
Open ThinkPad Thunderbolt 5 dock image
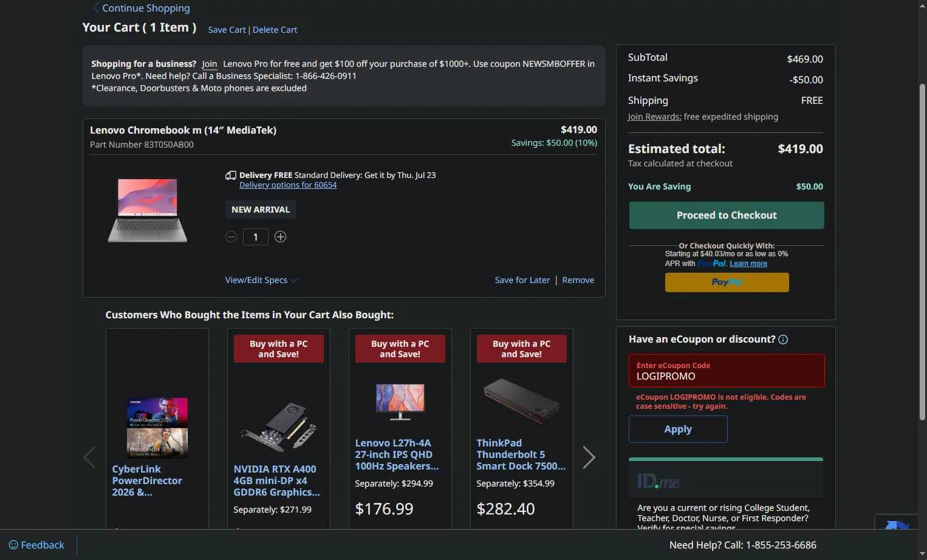click(x=522, y=400)
